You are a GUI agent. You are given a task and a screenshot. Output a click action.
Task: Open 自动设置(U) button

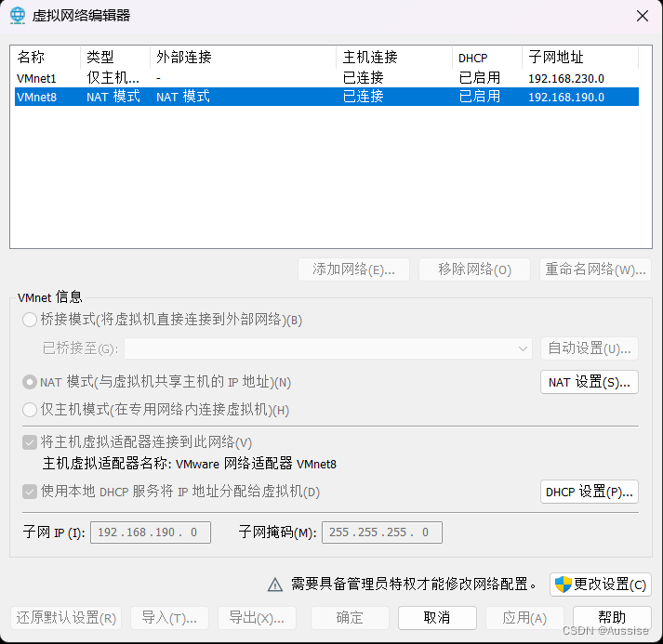(x=590, y=348)
